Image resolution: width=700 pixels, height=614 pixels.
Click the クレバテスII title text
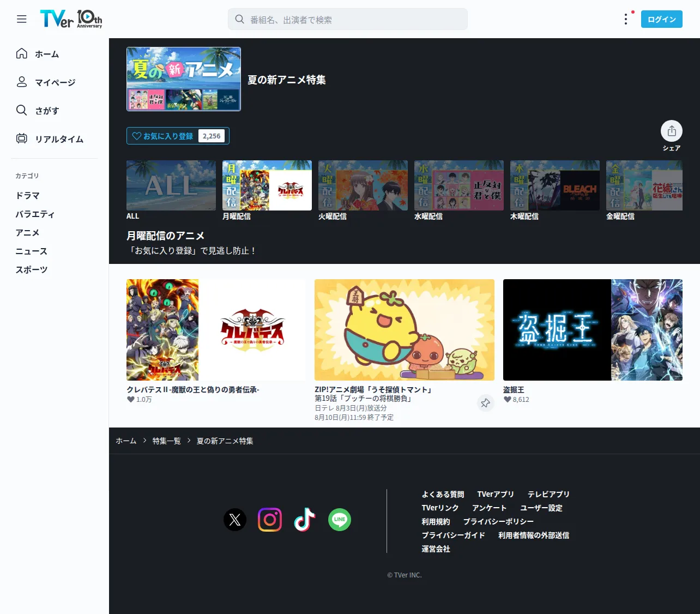(193, 389)
